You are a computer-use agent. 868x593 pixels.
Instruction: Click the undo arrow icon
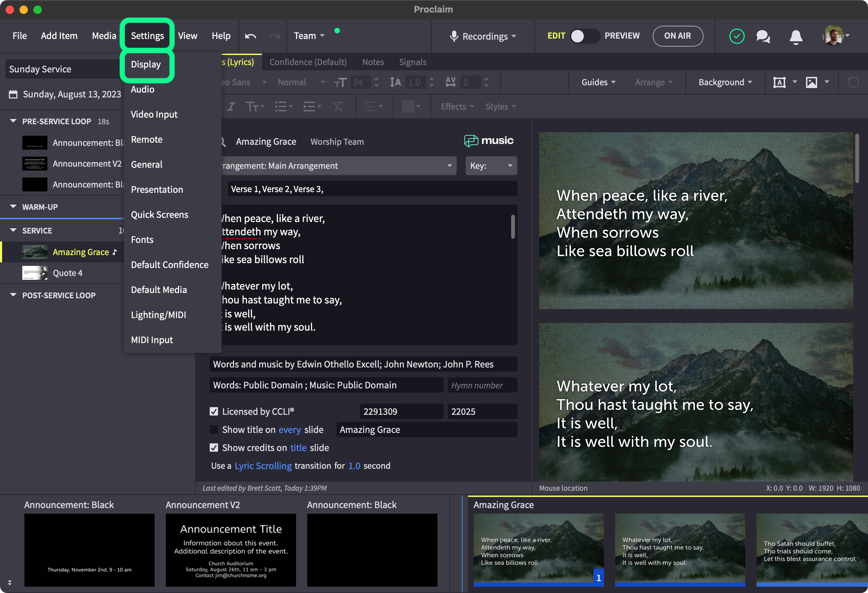(x=250, y=36)
